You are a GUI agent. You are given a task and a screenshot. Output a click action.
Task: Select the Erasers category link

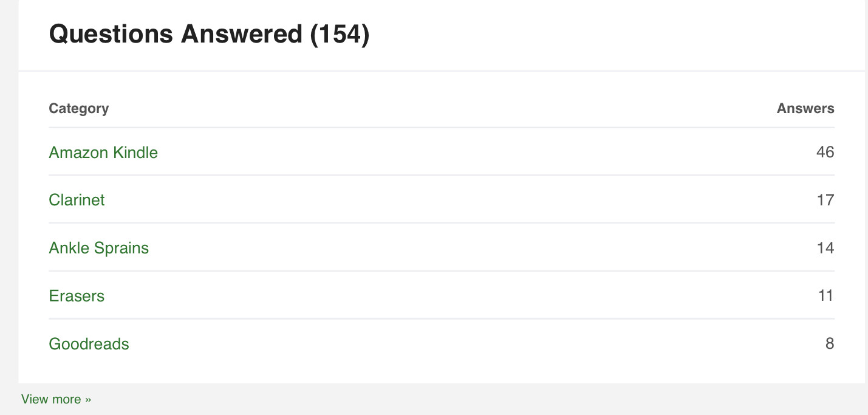pos(77,296)
